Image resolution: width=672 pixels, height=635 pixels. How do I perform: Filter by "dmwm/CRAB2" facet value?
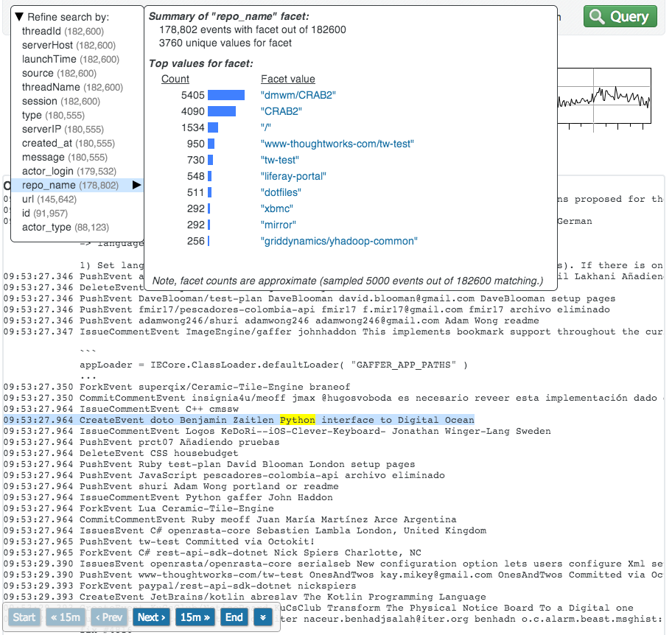click(298, 95)
